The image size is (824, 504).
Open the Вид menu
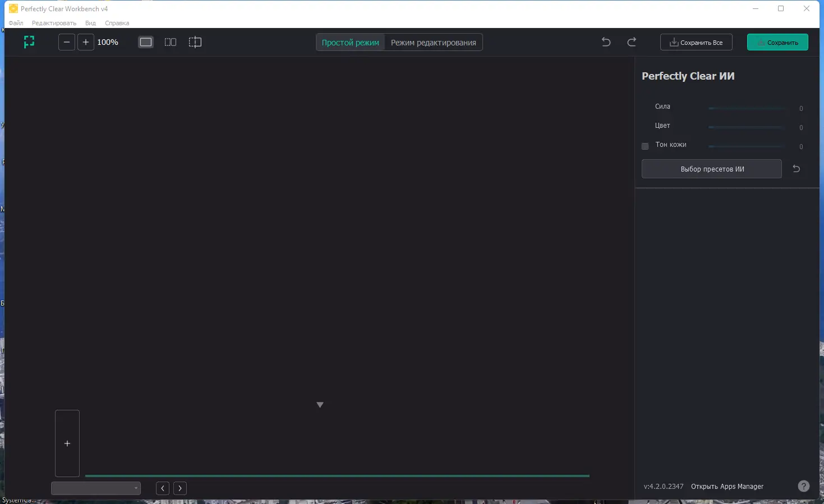click(x=90, y=23)
